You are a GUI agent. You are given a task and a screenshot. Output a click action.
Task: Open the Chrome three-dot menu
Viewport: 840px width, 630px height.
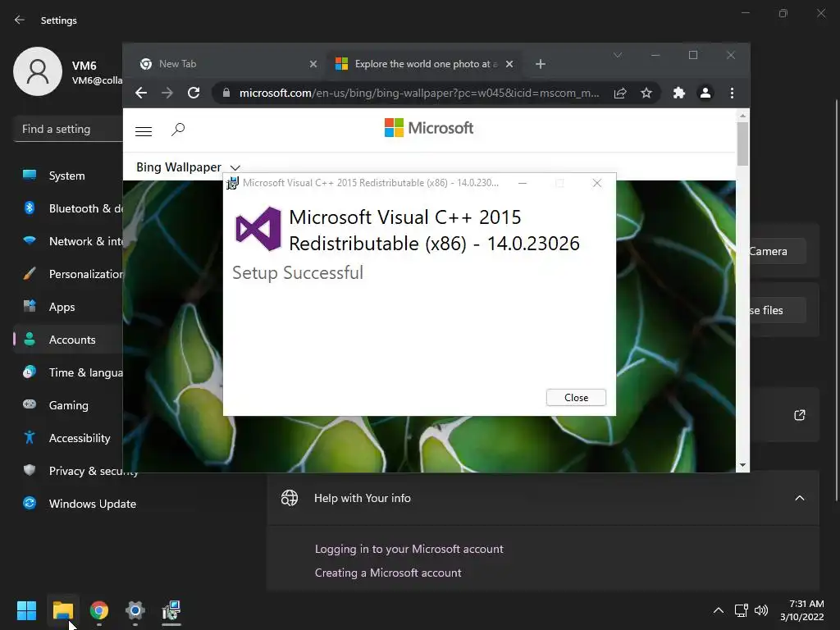[732, 93]
